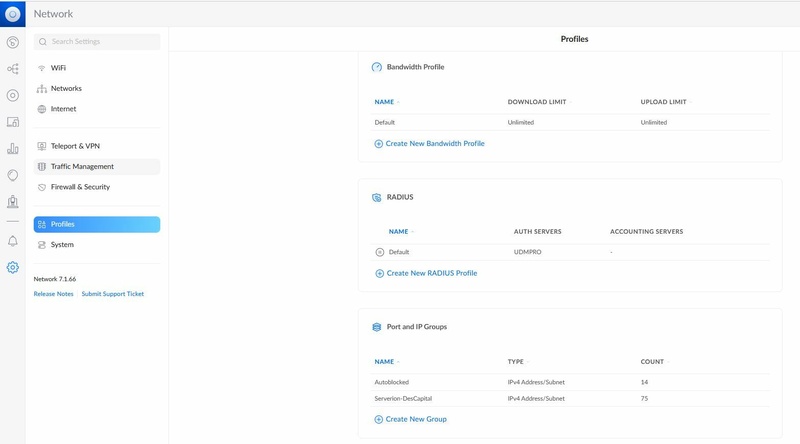
Task: Open Internet settings
Action: click(97, 109)
